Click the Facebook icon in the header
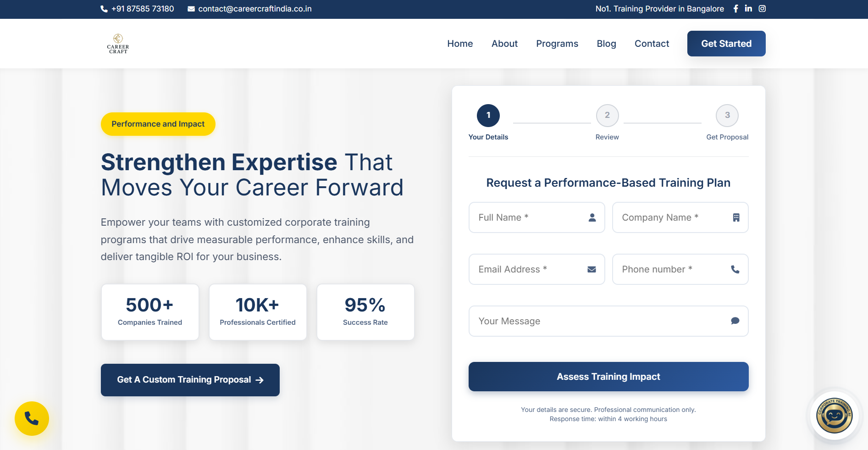868x450 pixels. click(x=735, y=8)
